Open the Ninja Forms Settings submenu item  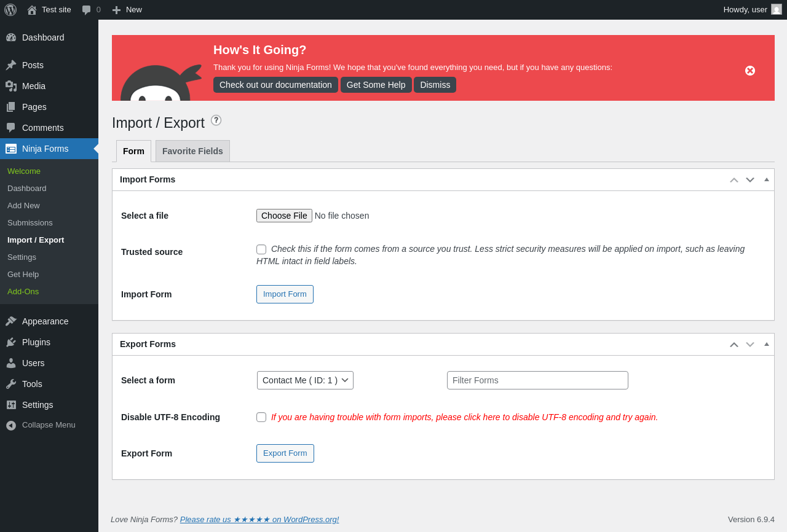(x=22, y=257)
